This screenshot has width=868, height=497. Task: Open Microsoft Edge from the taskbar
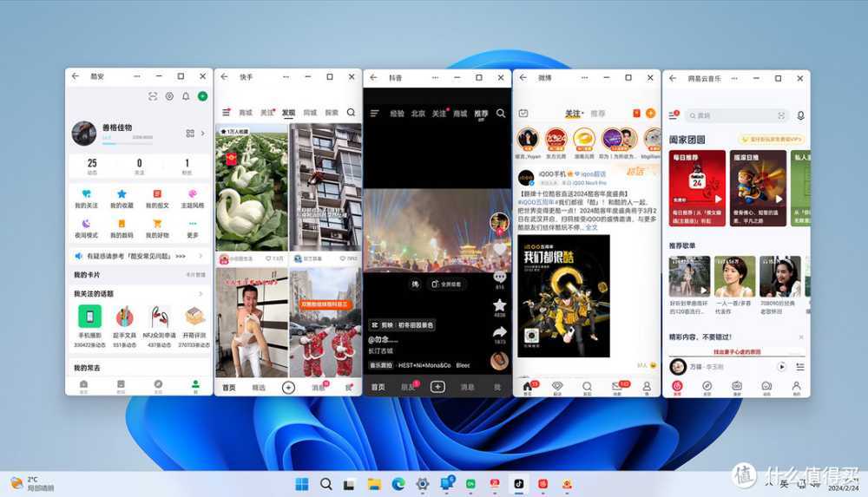(398, 484)
